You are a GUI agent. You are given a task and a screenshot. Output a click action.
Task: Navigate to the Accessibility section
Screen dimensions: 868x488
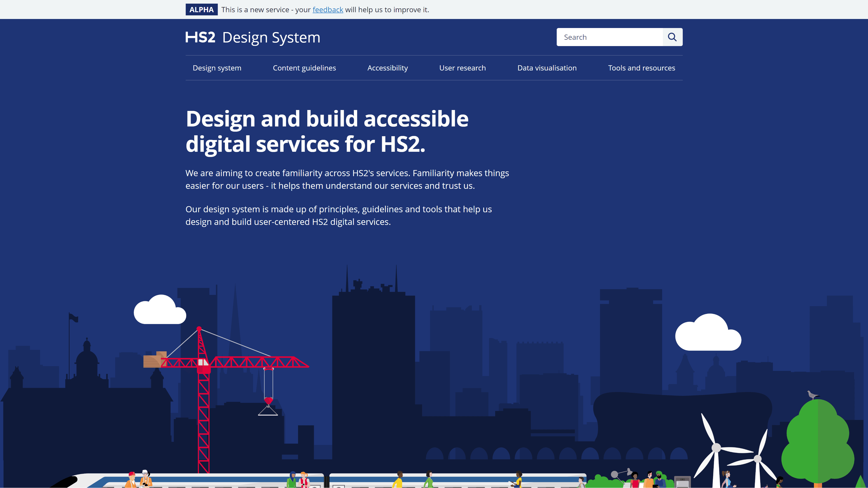(387, 68)
